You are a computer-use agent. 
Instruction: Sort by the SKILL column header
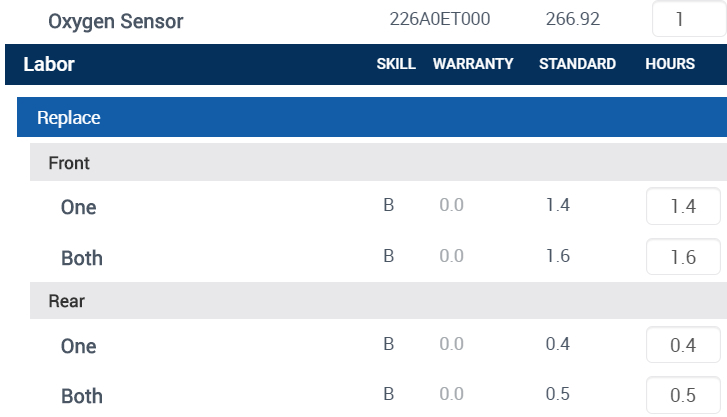[x=396, y=64]
